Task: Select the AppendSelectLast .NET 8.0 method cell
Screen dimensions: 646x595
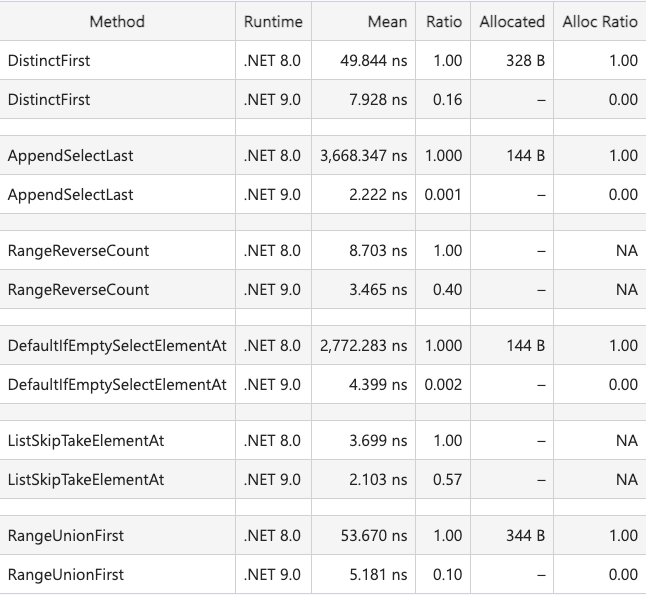Action: point(117,156)
